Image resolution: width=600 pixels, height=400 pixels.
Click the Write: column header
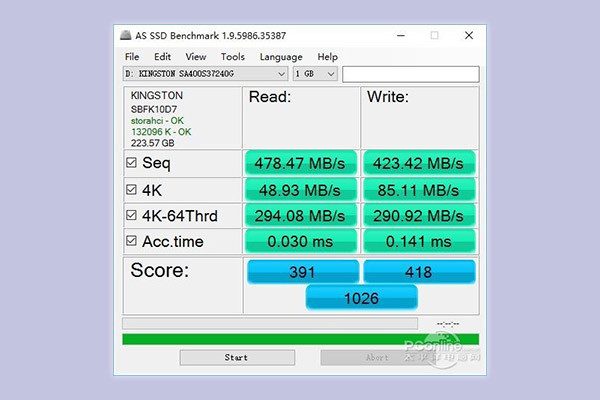point(388,97)
